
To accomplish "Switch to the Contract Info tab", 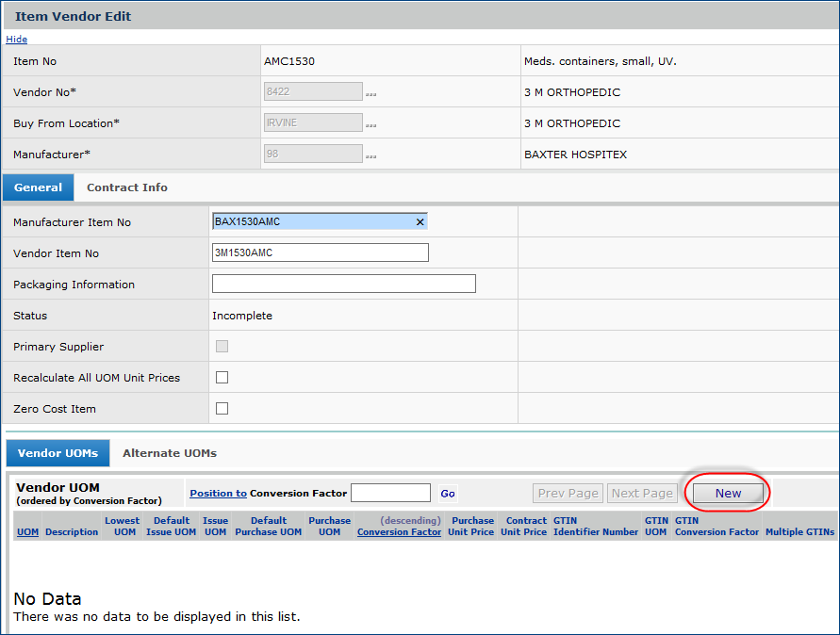I will [x=127, y=187].
